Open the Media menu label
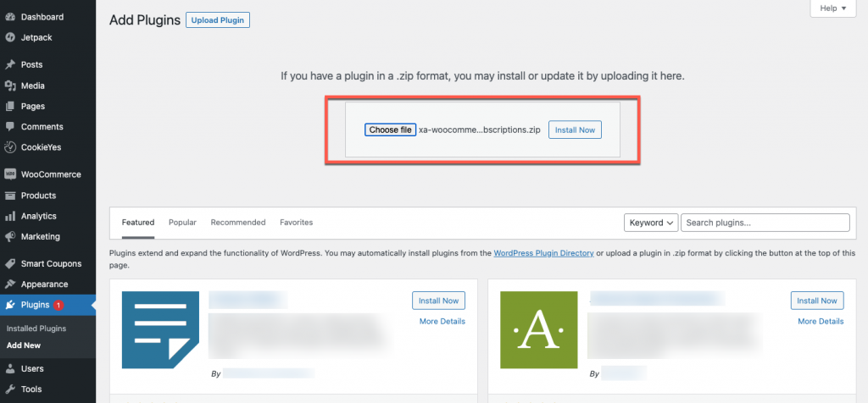 coord(33,86)
